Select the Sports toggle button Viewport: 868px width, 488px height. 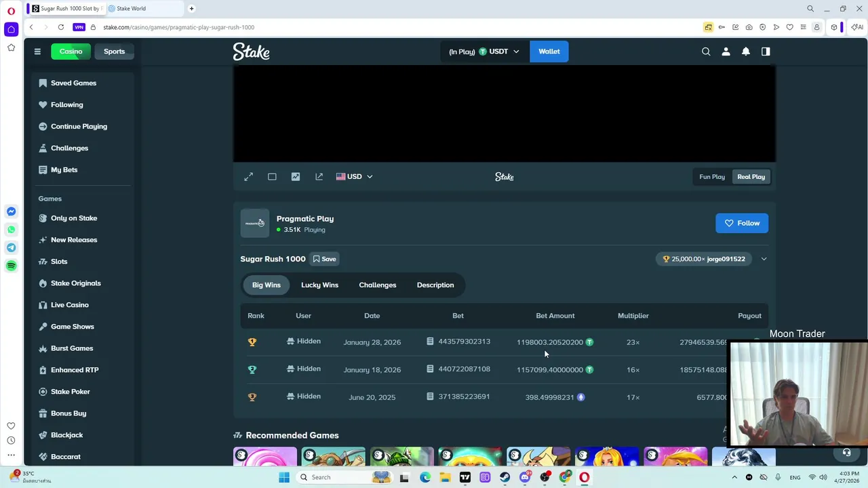[114, 52]
